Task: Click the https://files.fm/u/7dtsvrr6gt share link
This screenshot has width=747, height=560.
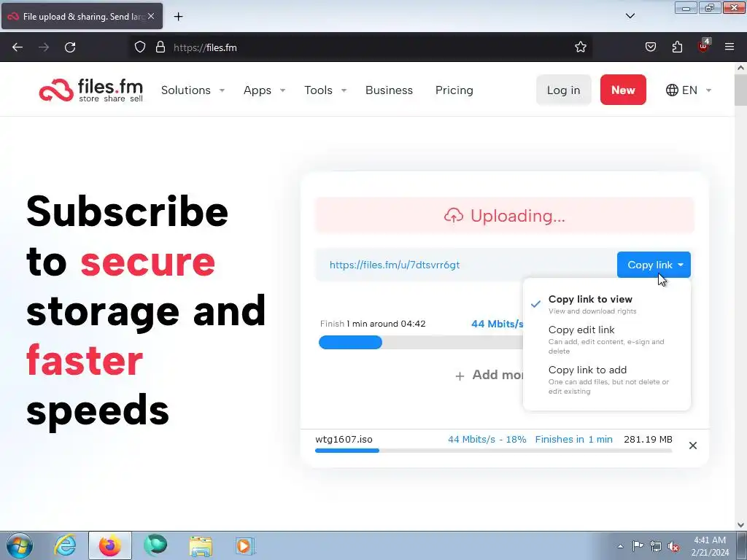Action: (x=395, y=265)
